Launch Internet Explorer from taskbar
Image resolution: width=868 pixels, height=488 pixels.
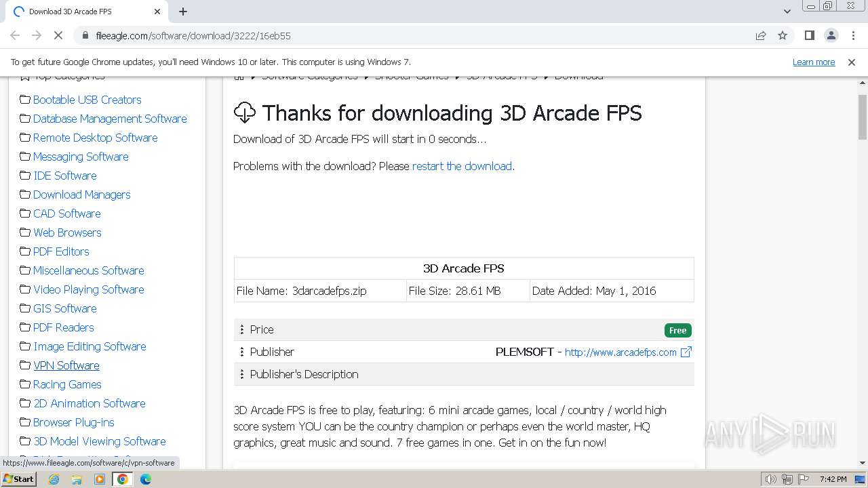54,479
